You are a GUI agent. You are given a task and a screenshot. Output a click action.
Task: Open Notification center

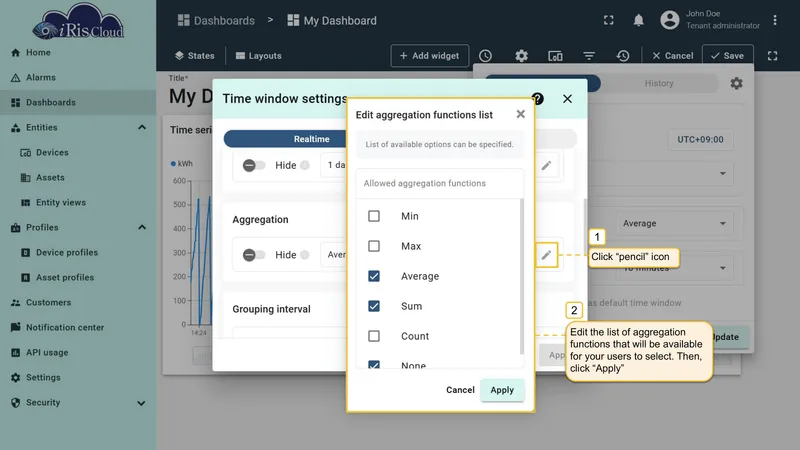pos(78,328)
